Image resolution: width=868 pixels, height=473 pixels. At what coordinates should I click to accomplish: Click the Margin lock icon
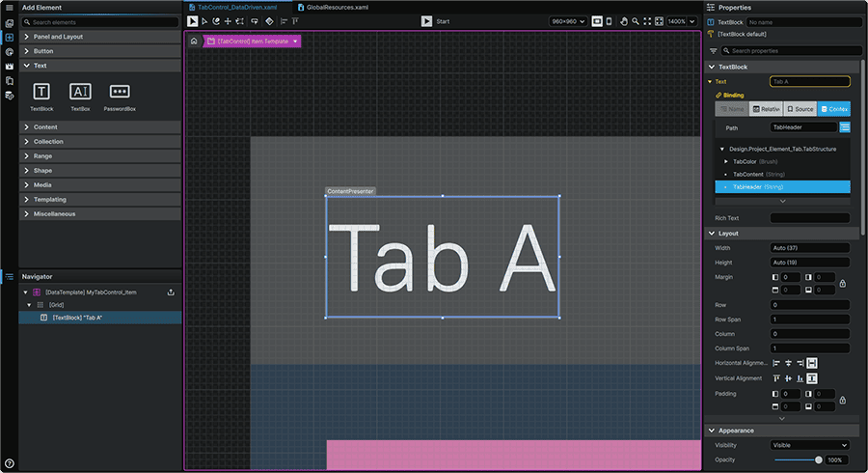[x=843, y=284]
